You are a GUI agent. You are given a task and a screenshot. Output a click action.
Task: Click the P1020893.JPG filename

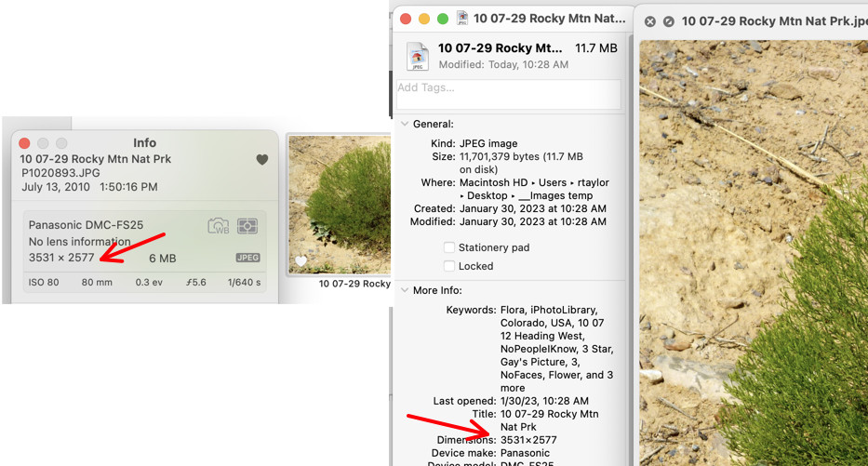(x=60, y=173)
